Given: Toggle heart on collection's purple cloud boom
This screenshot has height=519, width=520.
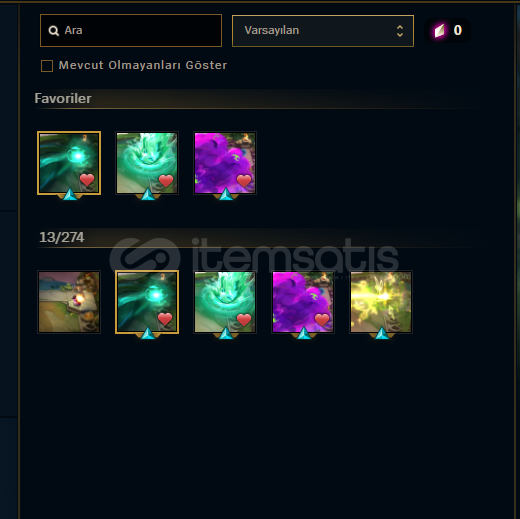Looking at the screenshot, I should (x=322, y=320).
